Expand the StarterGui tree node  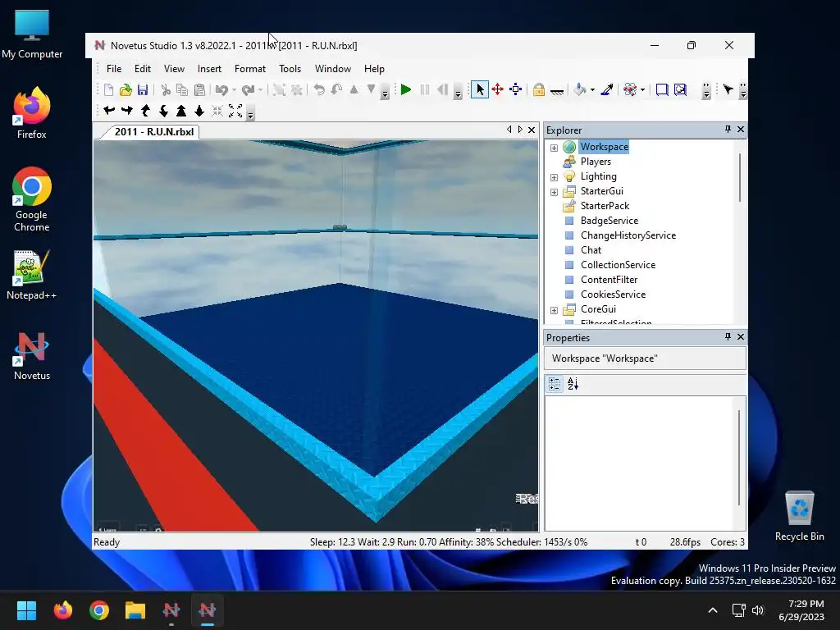554,192
